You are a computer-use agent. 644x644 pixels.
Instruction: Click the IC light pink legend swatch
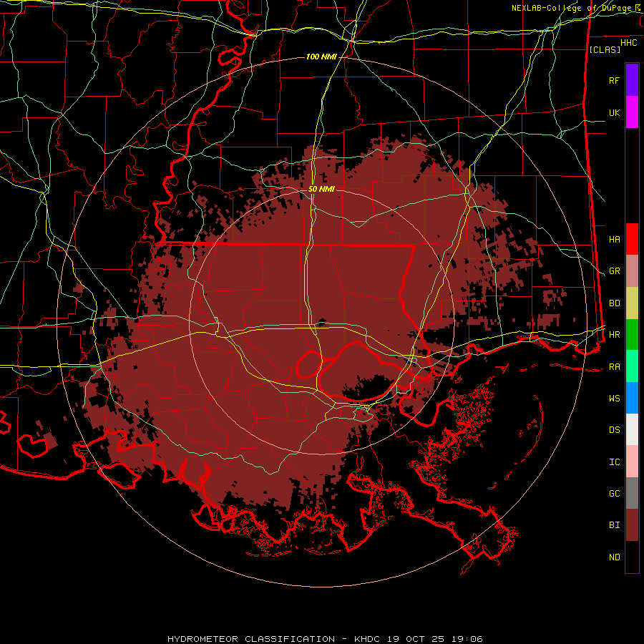pos(632,462)
